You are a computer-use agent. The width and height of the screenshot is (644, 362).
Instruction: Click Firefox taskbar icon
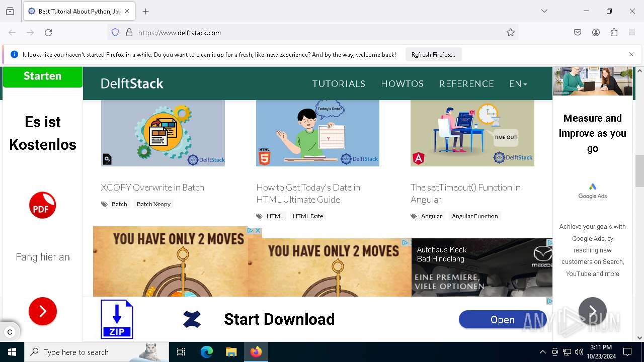(256, 352)
